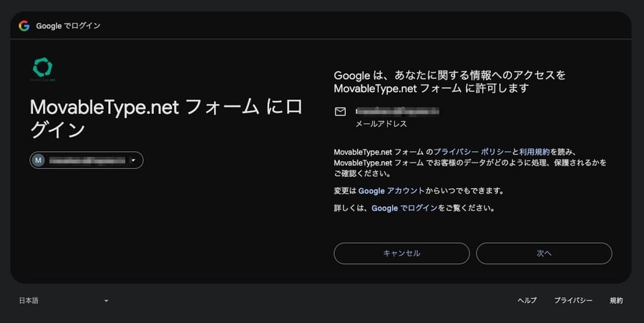Click the メールアドレス label

click(x=381, y=124)
